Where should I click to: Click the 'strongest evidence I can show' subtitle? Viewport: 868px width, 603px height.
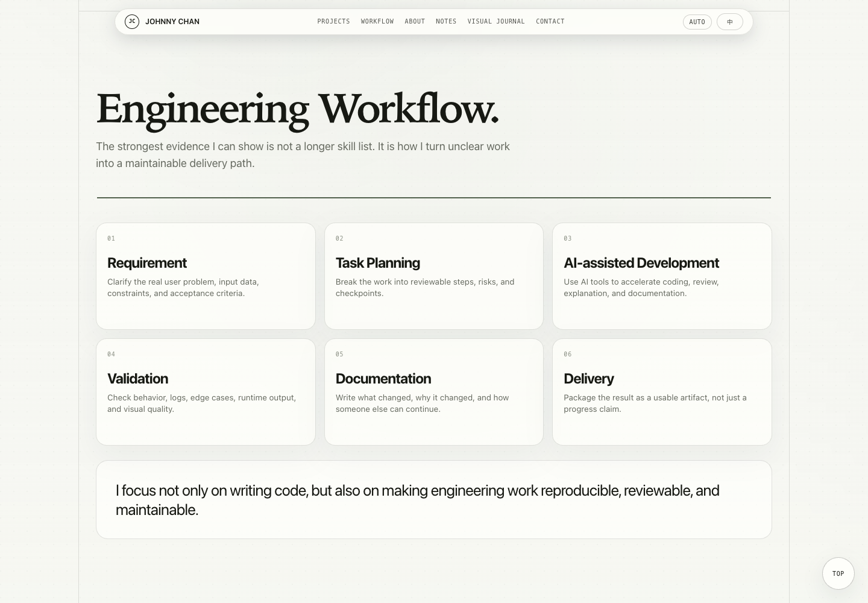coord(303,155)
